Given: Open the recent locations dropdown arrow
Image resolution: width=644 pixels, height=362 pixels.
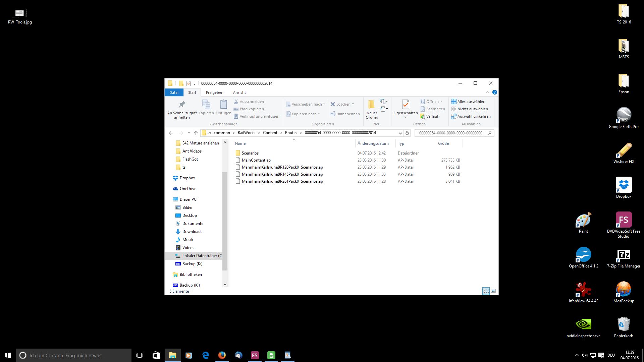Looking at the screenshot, I should tap(189, 133).
